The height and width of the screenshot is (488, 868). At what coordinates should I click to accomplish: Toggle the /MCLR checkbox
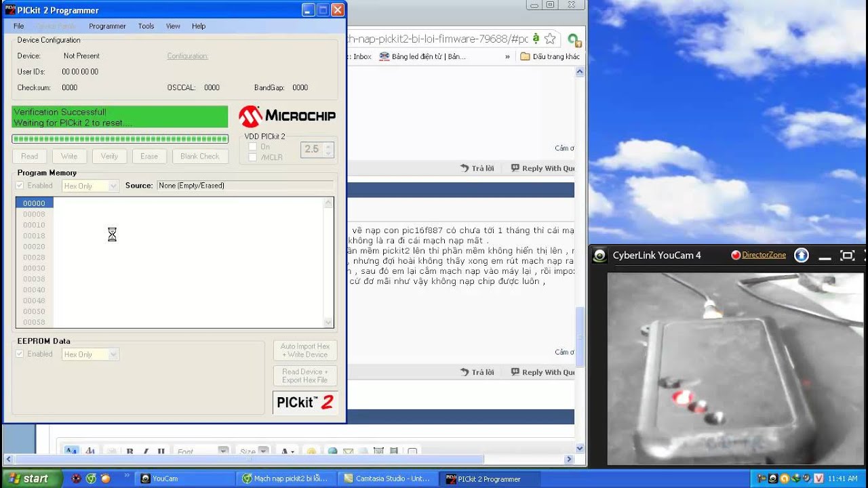tap(252, 157)
